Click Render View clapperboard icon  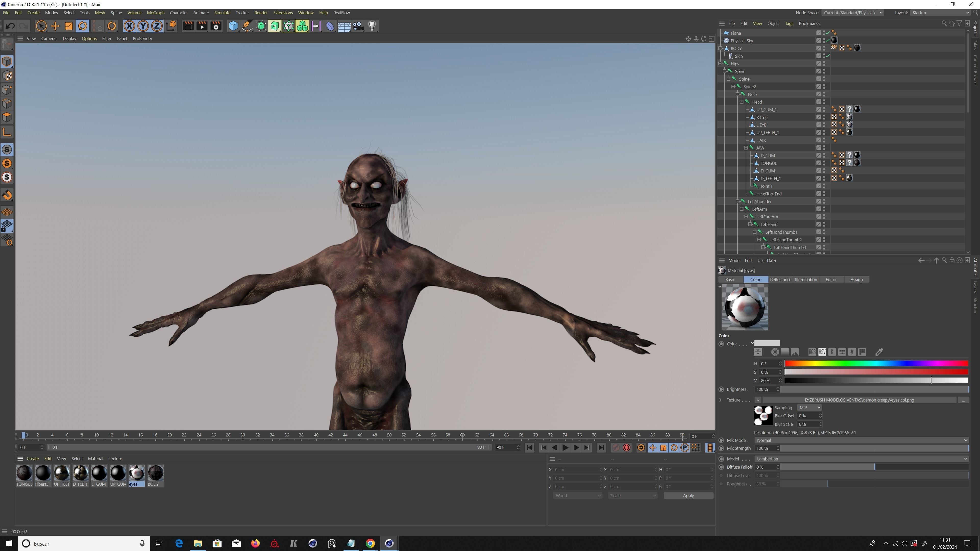[x=188, y=26]
